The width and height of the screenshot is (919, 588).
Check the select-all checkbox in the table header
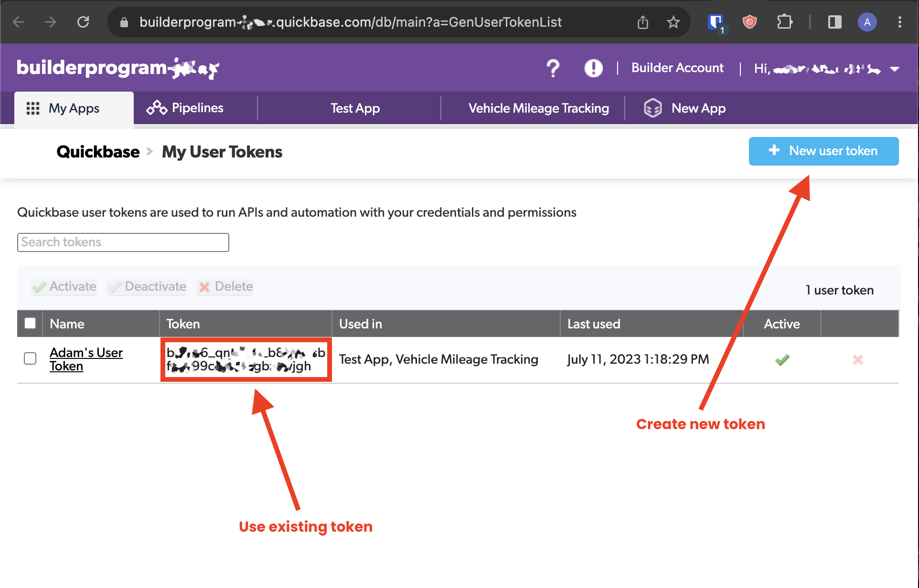[30, 324]
